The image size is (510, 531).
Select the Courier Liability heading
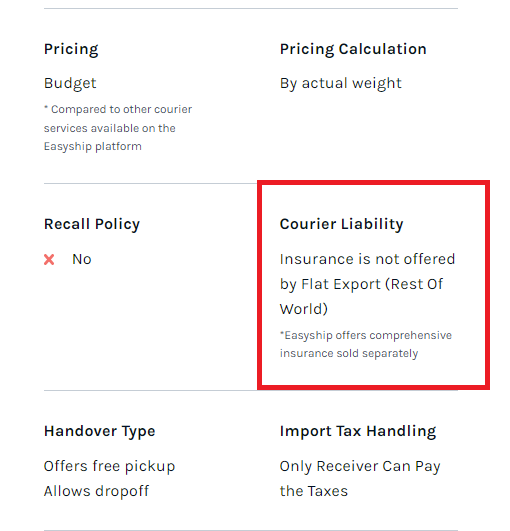click(x=341, y=225)
